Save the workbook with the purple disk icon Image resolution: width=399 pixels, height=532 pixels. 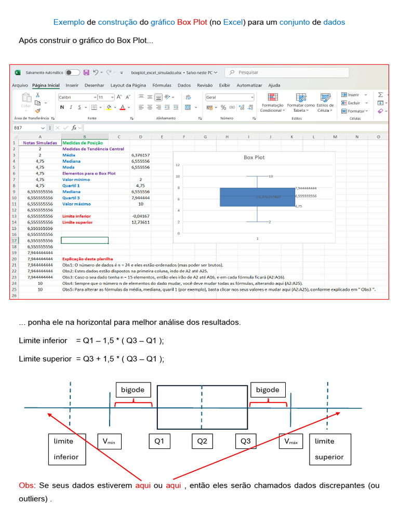point(86,72)
